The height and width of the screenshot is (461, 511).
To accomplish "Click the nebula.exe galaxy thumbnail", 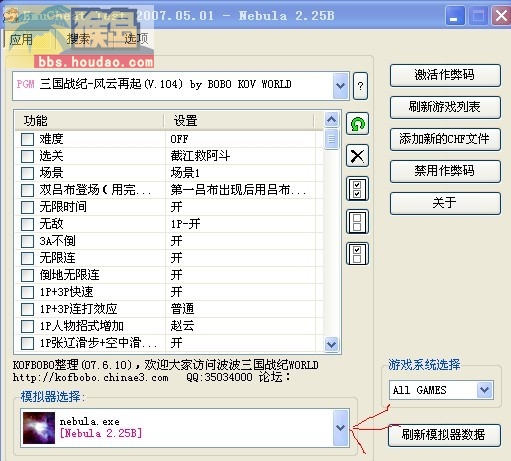I will pos(39,428).
